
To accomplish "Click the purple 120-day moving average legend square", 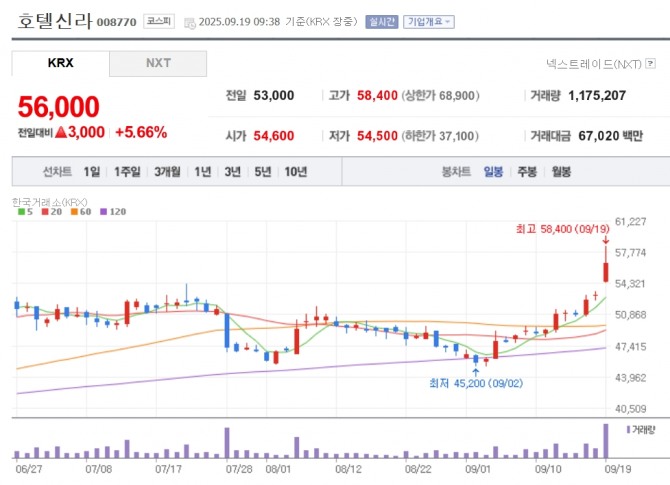I will point(103,212).
